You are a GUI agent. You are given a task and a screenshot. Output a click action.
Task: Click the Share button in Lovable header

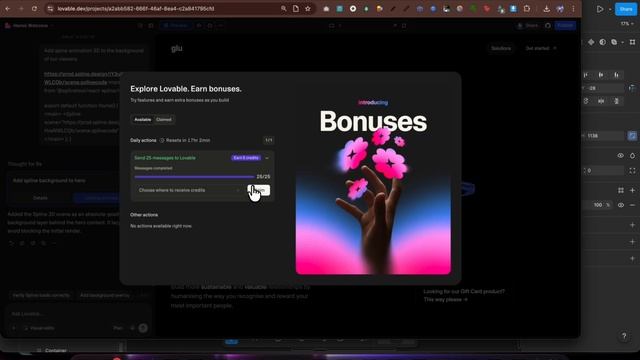pos(528,25)
